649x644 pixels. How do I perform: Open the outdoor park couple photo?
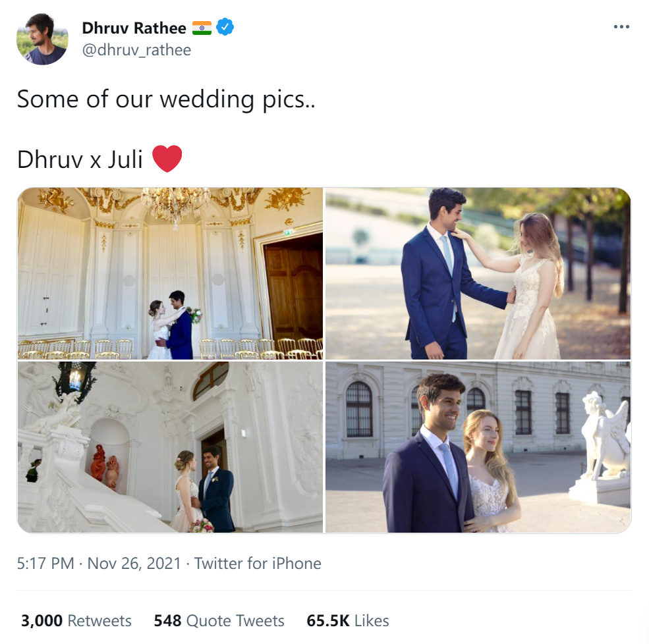(478, 273)
